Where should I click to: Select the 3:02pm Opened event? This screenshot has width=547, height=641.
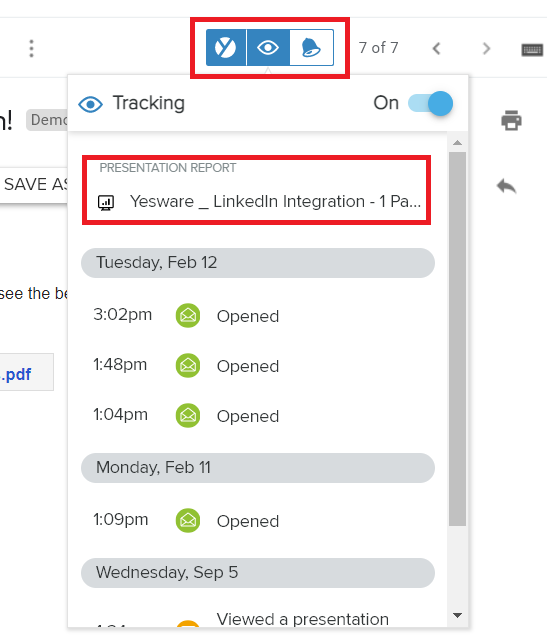click(x=258, y=316)
